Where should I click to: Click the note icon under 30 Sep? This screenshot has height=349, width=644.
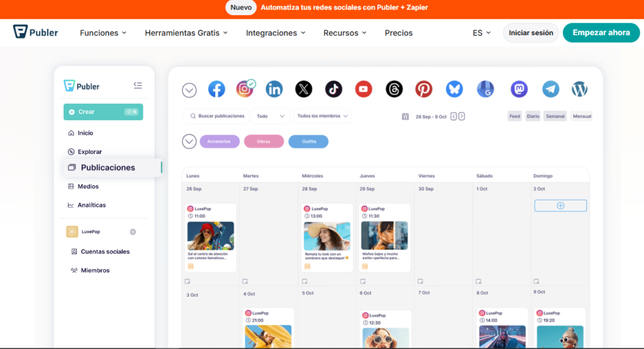(420, 281)
